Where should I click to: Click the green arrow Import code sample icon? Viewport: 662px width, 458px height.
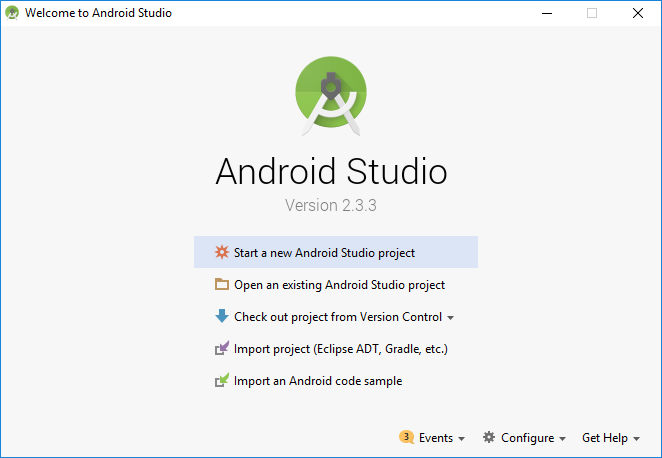[222, 380]
